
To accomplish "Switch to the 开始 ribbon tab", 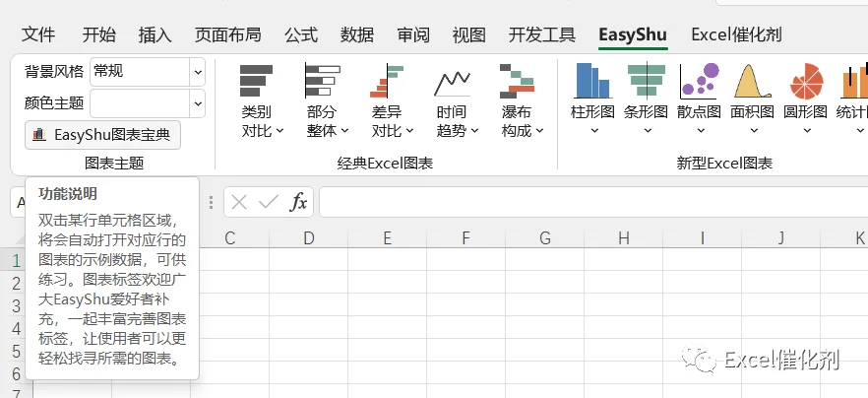I will tap(99, 34).
